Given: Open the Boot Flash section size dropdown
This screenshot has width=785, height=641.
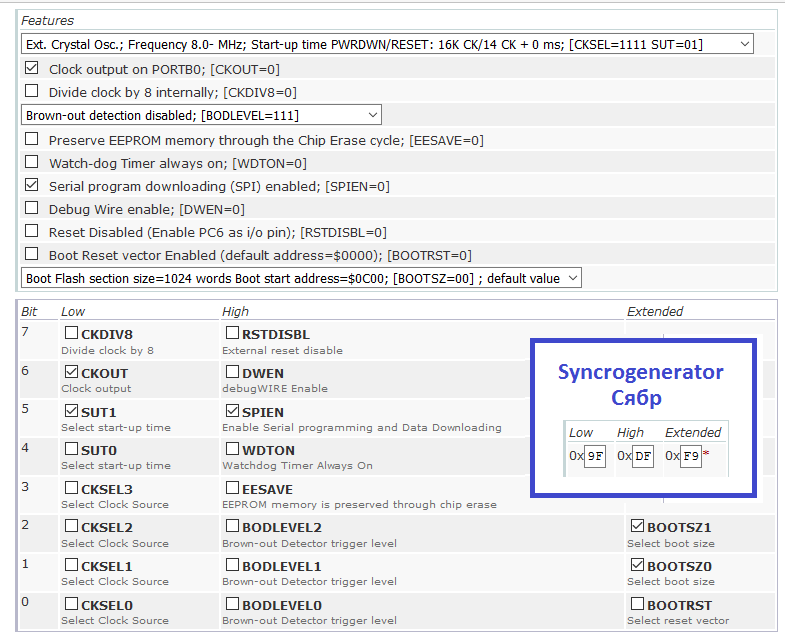Looking at the screenshot, I should click(301, 278).
